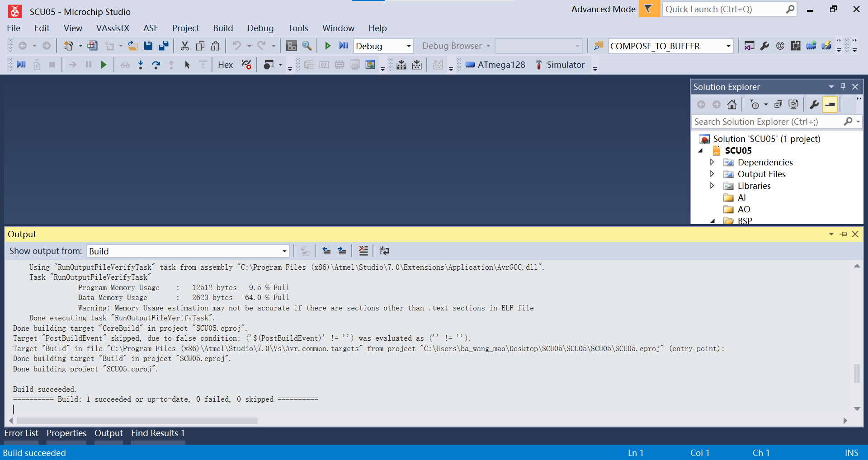Screen dimensions: 868x460
Task: Switch to the Error List tab
Action: click(21, 433)
